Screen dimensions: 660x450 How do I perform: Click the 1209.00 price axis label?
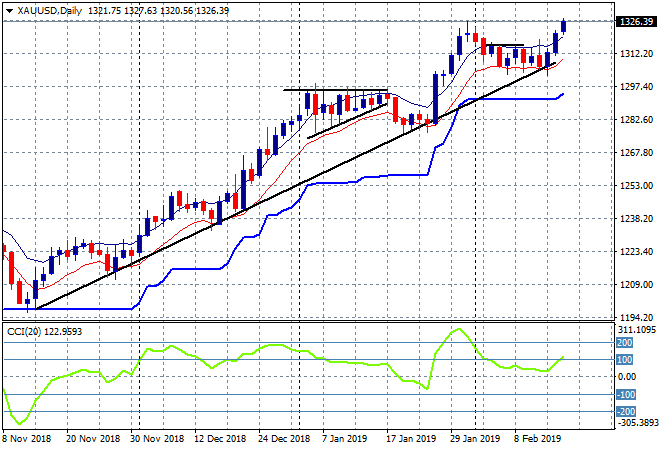[x=636, y=285]
